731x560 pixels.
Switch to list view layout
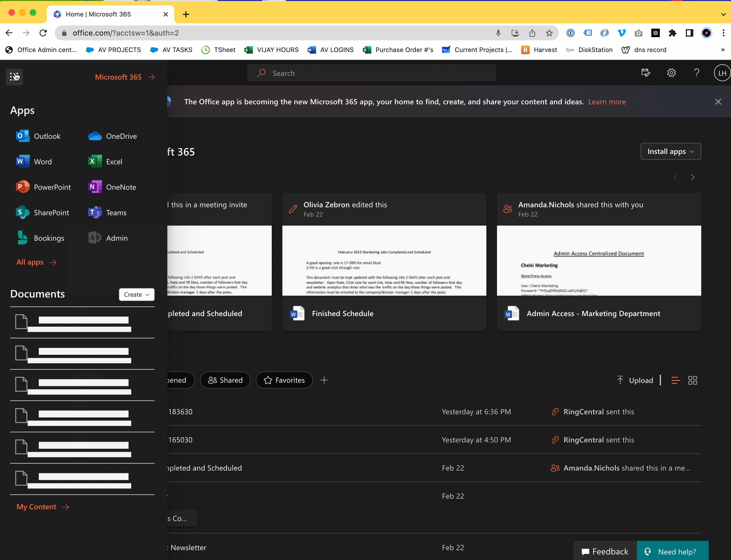click(675, 380)
